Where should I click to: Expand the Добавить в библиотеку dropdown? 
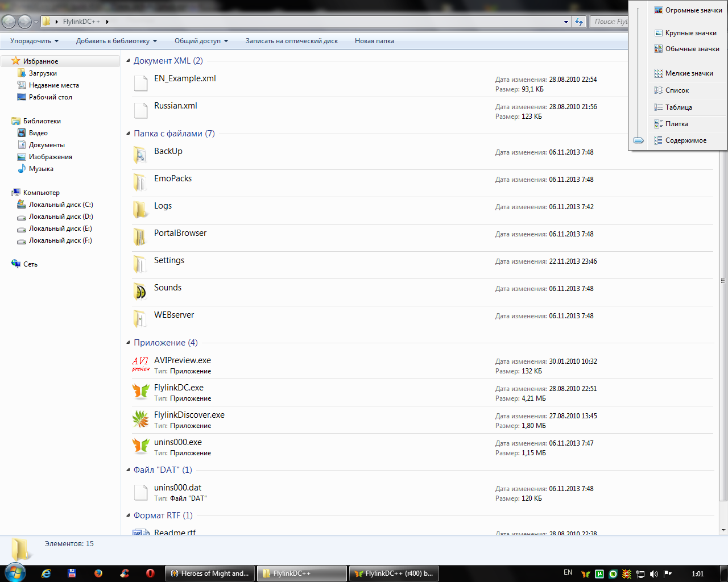[117, 41]
